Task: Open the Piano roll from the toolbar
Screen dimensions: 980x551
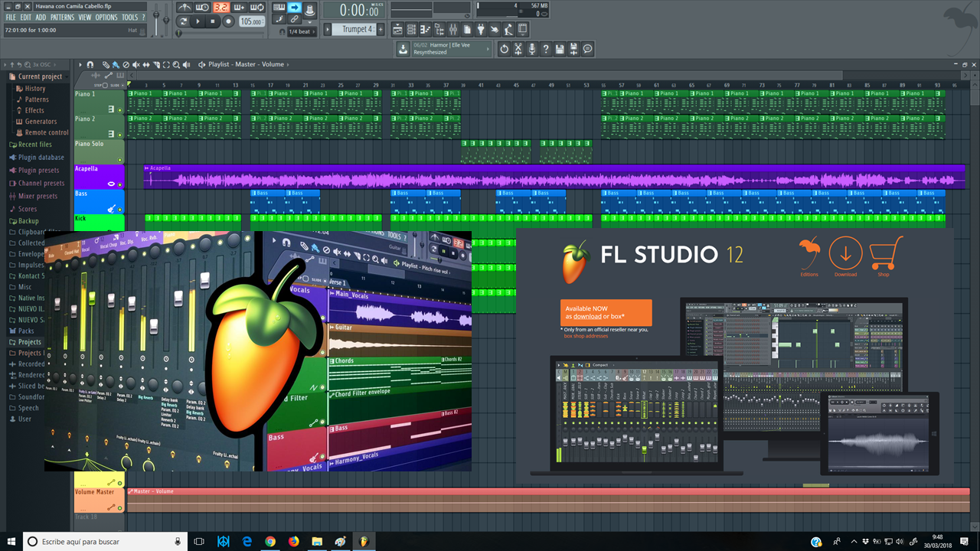Action: pos(425,28)
